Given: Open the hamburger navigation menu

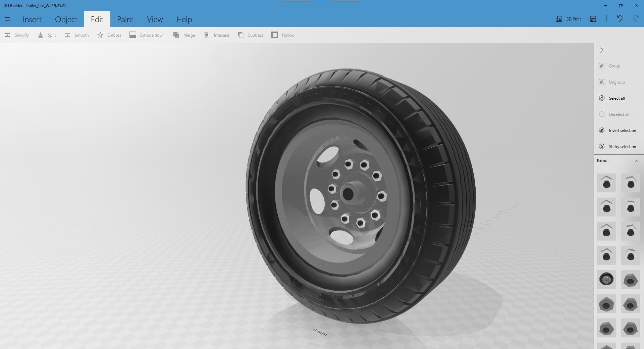Looking at the screenshot, I should pyautogui.click(x=7, y=19).
